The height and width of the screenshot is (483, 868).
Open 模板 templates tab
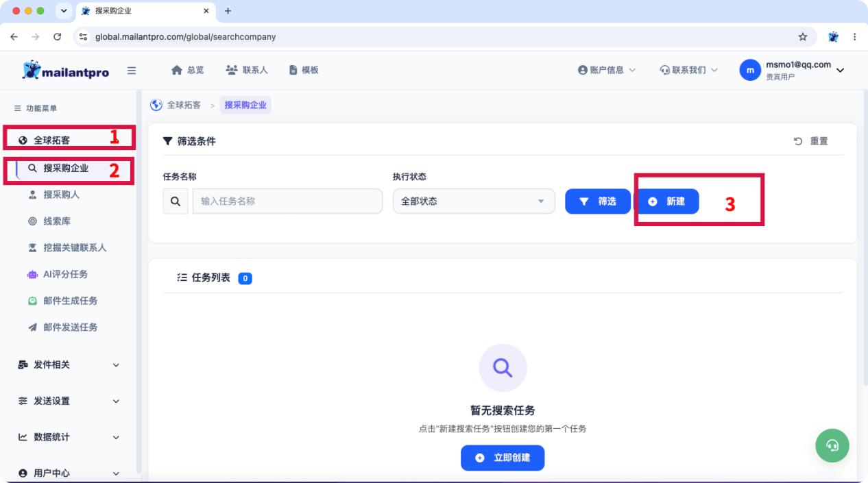(304, 70)
